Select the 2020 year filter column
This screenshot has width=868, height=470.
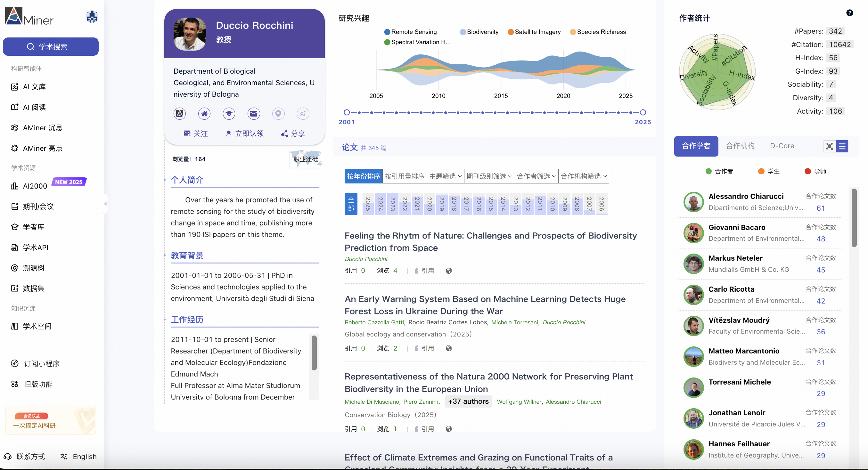(x=429, y=204)
